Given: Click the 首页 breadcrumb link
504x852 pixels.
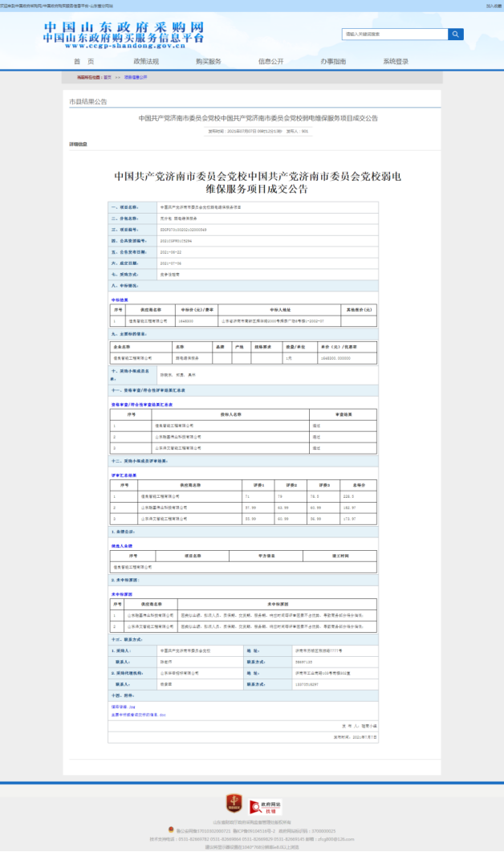Looking at the screenshot, I should 107,77.
